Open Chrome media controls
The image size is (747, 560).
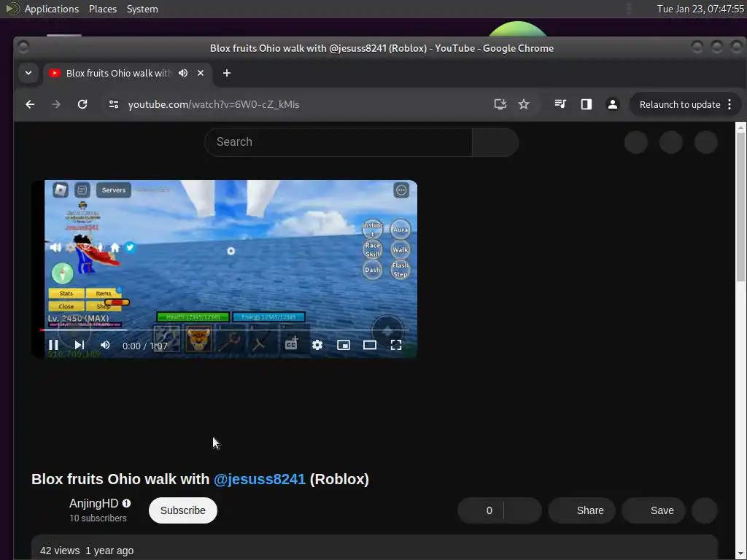point(560,104)
